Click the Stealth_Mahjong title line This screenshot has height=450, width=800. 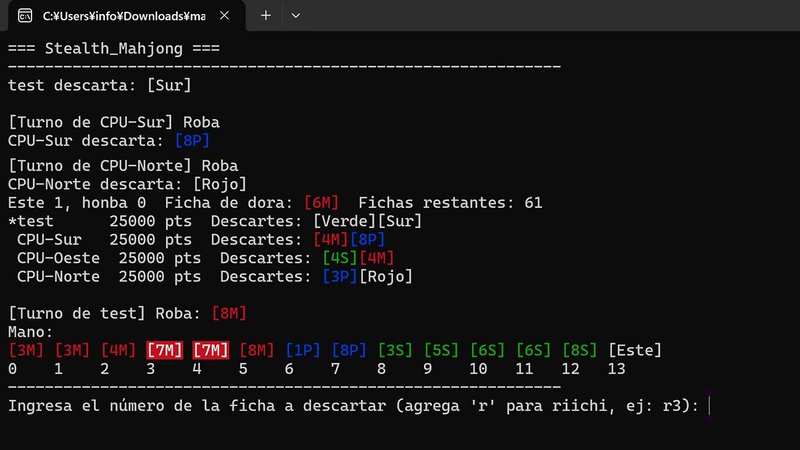pyautogui.click(x=114, y=48)
